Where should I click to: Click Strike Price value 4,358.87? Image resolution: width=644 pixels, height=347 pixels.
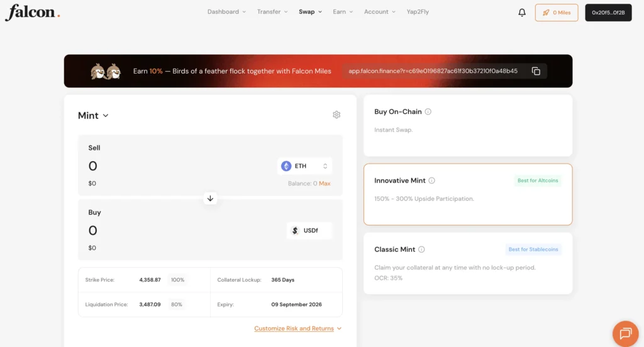150,280
